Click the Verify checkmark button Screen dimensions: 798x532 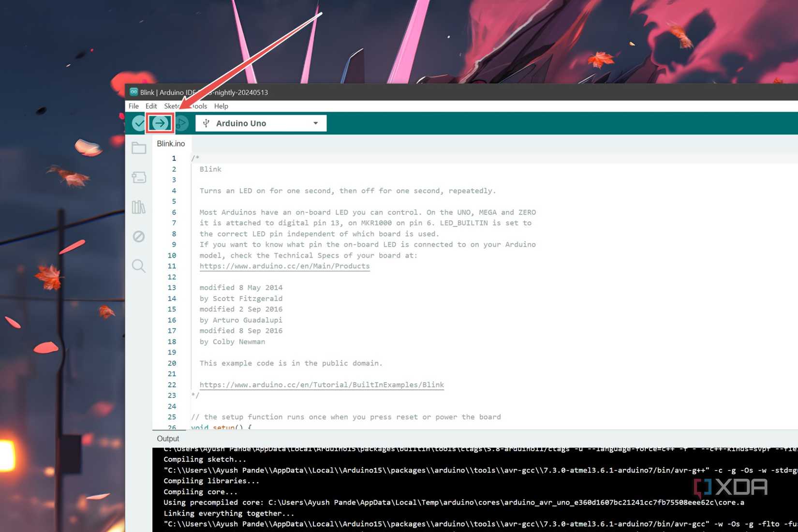[x=139, y=123]
